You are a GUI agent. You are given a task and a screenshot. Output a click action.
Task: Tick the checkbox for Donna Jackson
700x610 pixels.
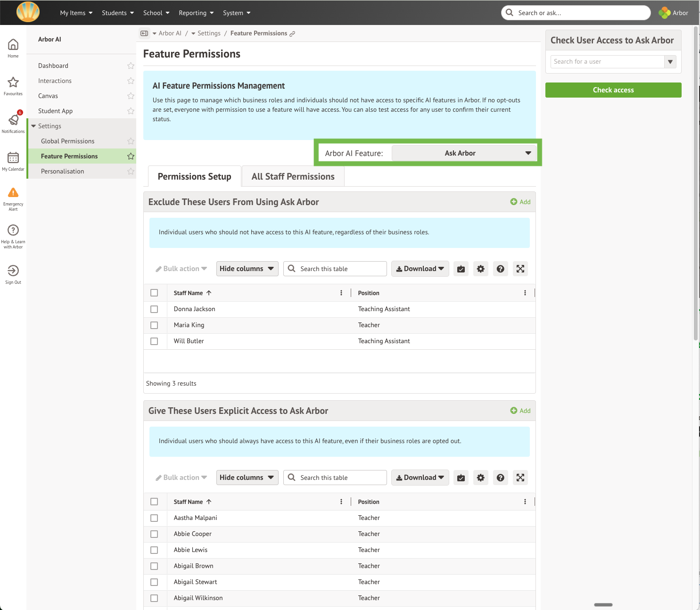tap(154, 309)
